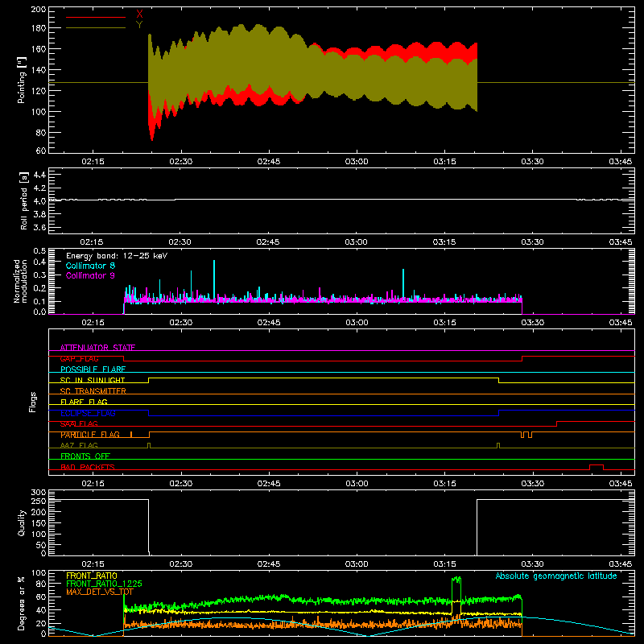The height and width of the screenshot is (644, 644).
Task: Click the 03:15 time label under Quality plot
Action: [x=444, y=564]
